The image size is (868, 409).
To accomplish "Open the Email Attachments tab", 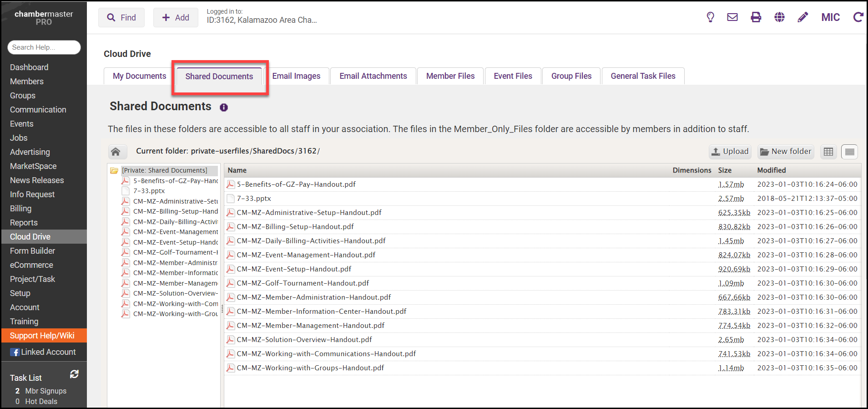I will pos(373,76).
